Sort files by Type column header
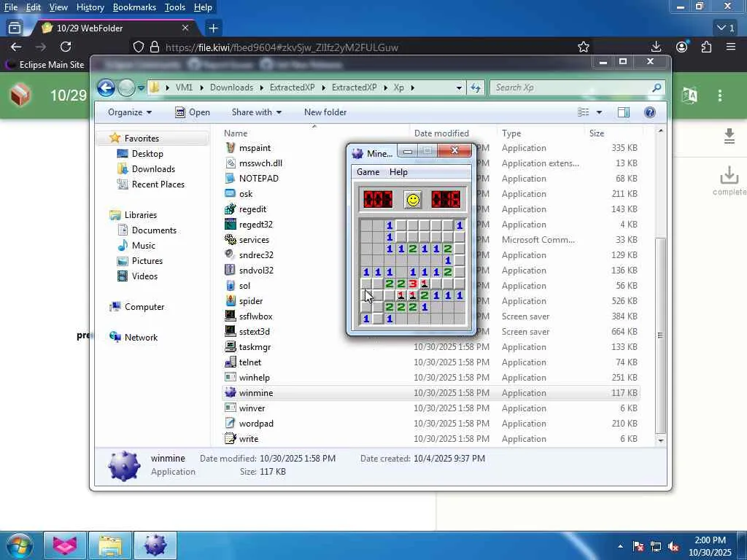Image resolution: width=747 pixels, height=560 pixels. point(511,133)
